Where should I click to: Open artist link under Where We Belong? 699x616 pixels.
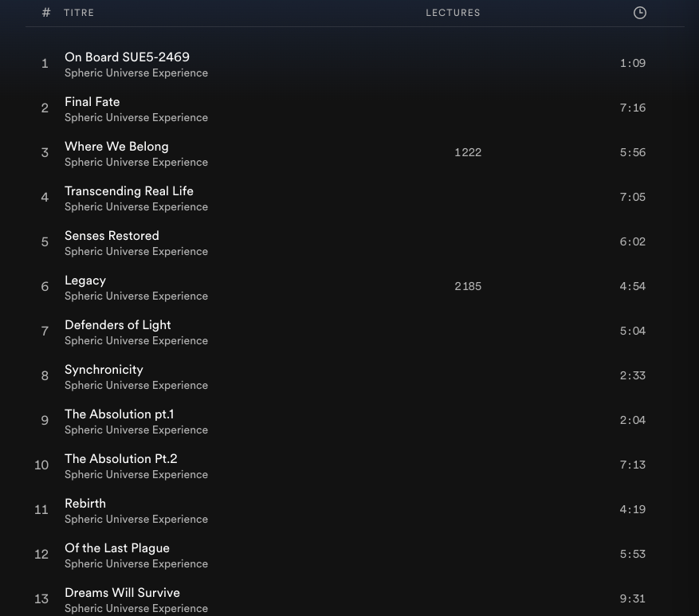click(x=136, y=163)
